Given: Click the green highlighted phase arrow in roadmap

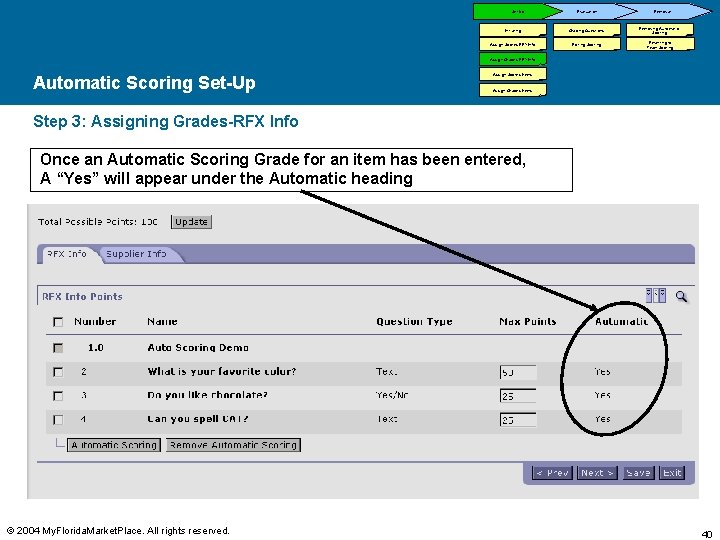Looking at the screenshot, I should click(517, 11).
